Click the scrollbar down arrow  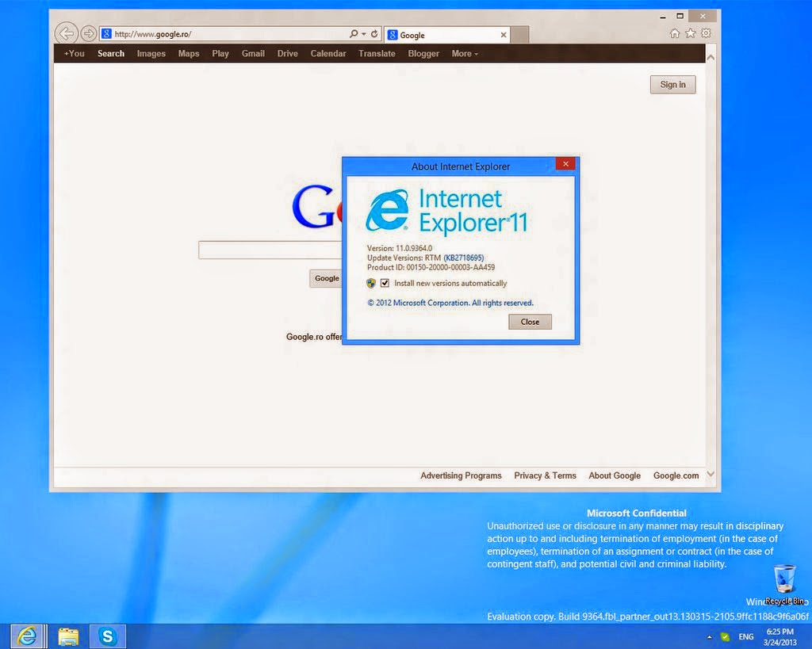pyautogui.click(x=711, y=474)
